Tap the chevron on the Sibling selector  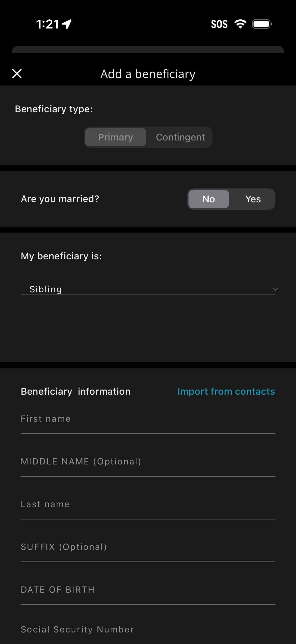[275, 289]
